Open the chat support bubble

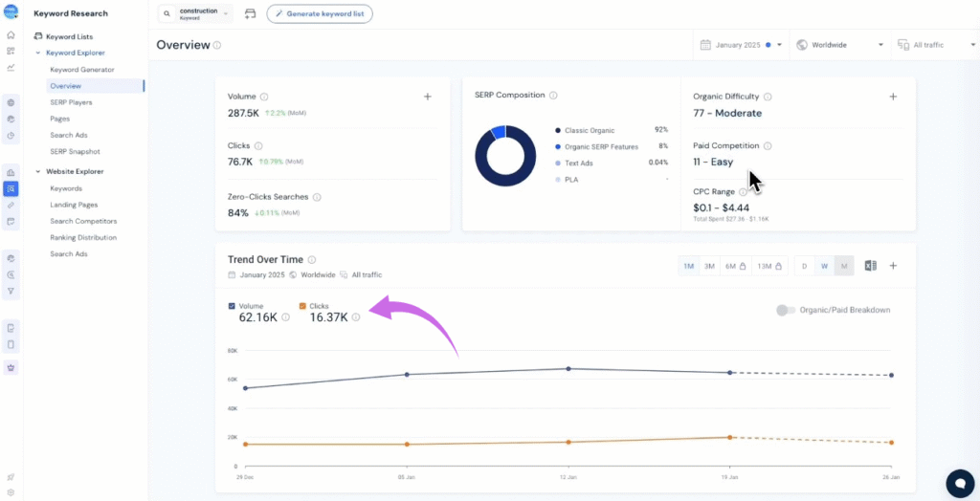tap(958, 482)
